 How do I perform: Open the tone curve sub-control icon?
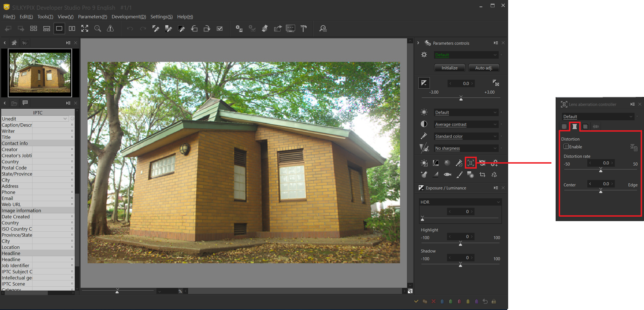(x=436, y=163)
